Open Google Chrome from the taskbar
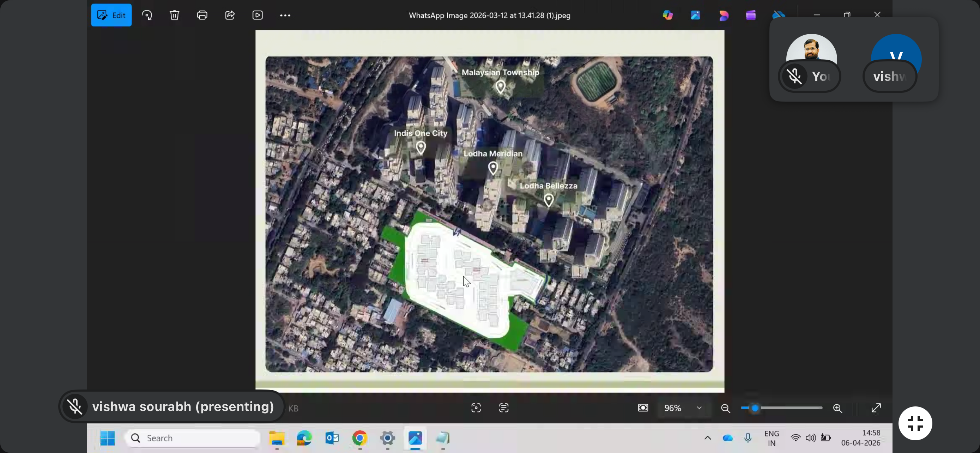This screenshot has width=980, height=453. pos(359,438)
